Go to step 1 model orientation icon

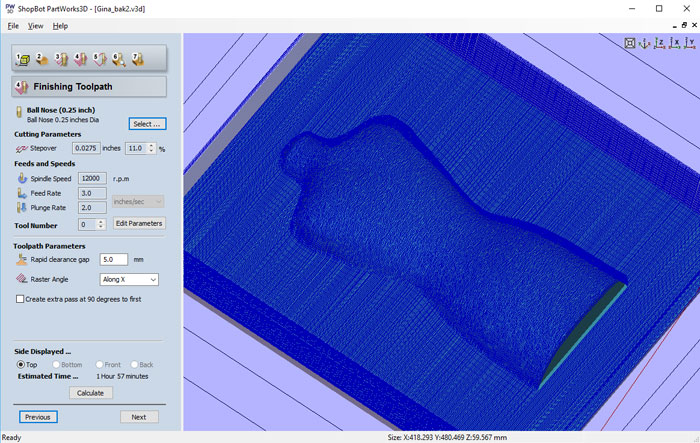pyautogui.click(x=22, y=59)
